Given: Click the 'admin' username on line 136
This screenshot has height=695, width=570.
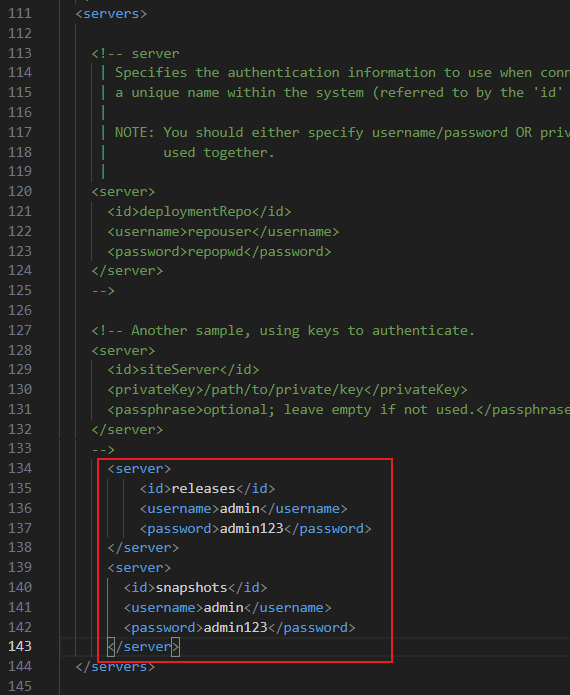Looking at the screenshot, I should 240,509.
